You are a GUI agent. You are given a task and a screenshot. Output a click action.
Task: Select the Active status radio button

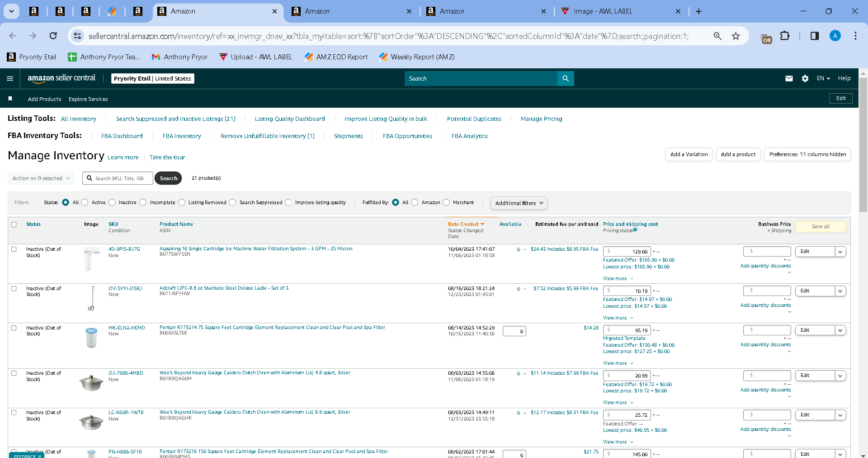click(x=85, y=202)
